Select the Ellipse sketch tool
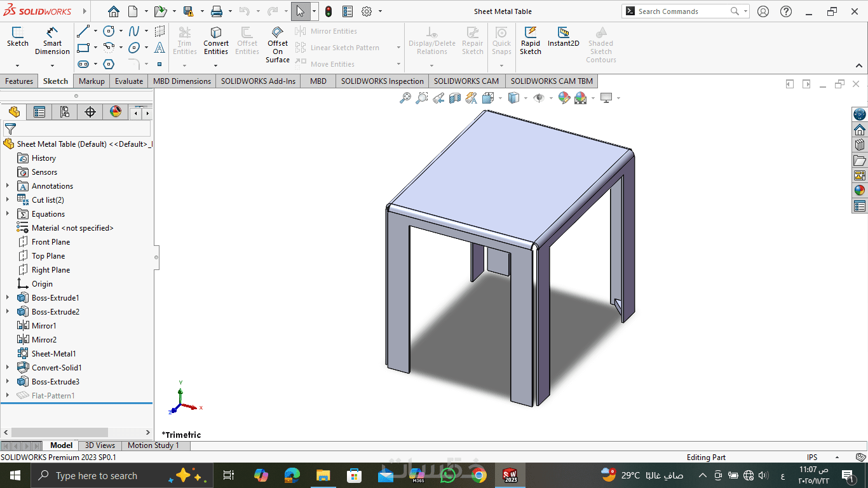Viewport: 868px width, 488px height. (x=134, y=48)
